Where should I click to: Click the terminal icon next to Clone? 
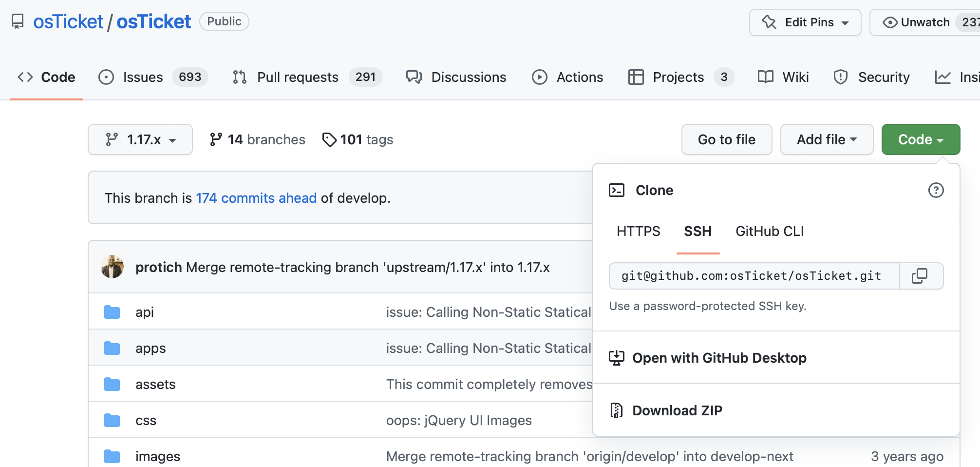pyautogui.click(x=617, y=190)
